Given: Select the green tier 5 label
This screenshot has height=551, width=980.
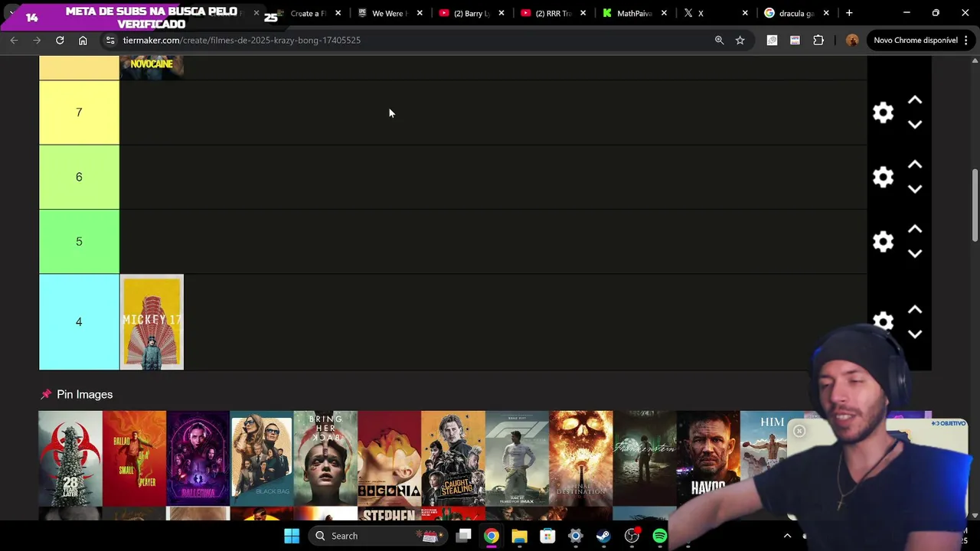Looking at the screenshot, I should (x=79, y=241).
